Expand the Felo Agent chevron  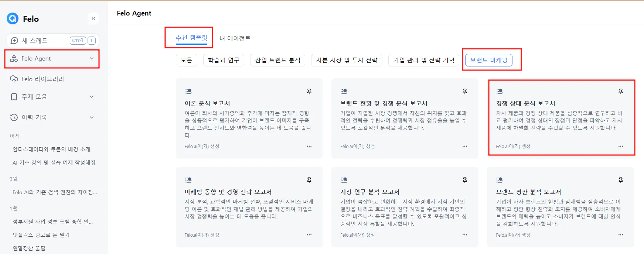[92, 58]
